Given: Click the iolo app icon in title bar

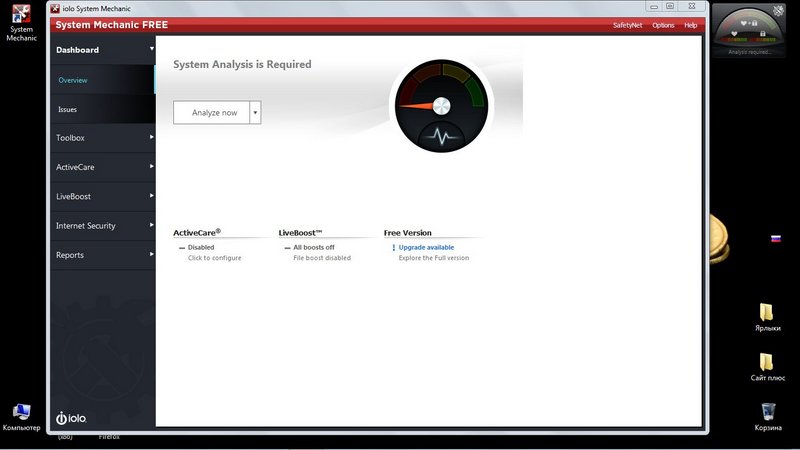Looking at the screenshot, I should 55,8.
